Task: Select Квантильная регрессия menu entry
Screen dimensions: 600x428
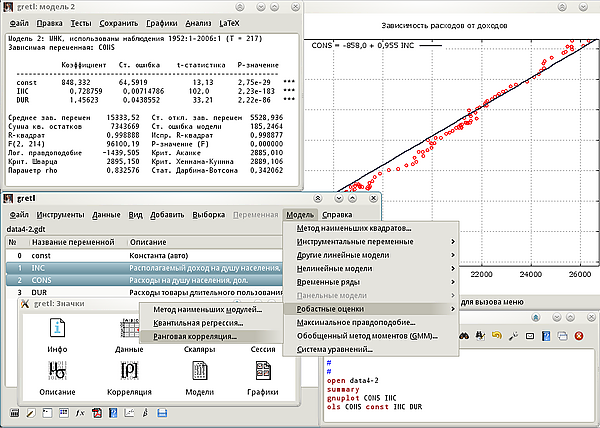Action: click(197, 323)
